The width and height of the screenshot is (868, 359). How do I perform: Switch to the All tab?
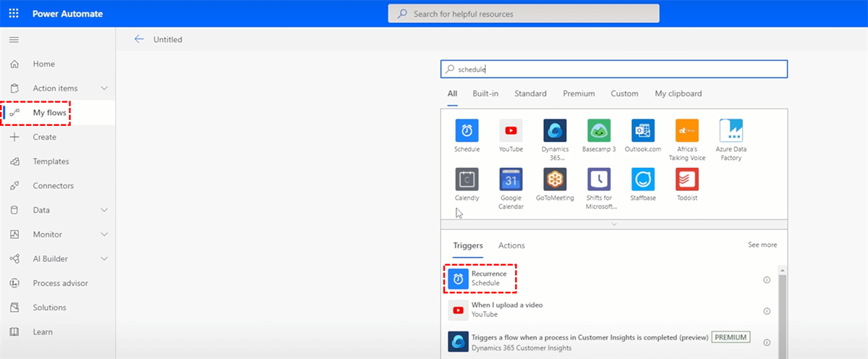(x=452, y=93)
